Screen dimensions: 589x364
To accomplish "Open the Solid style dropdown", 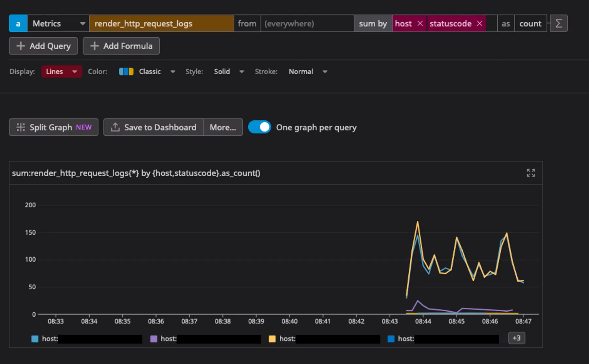I will point(229,71).
